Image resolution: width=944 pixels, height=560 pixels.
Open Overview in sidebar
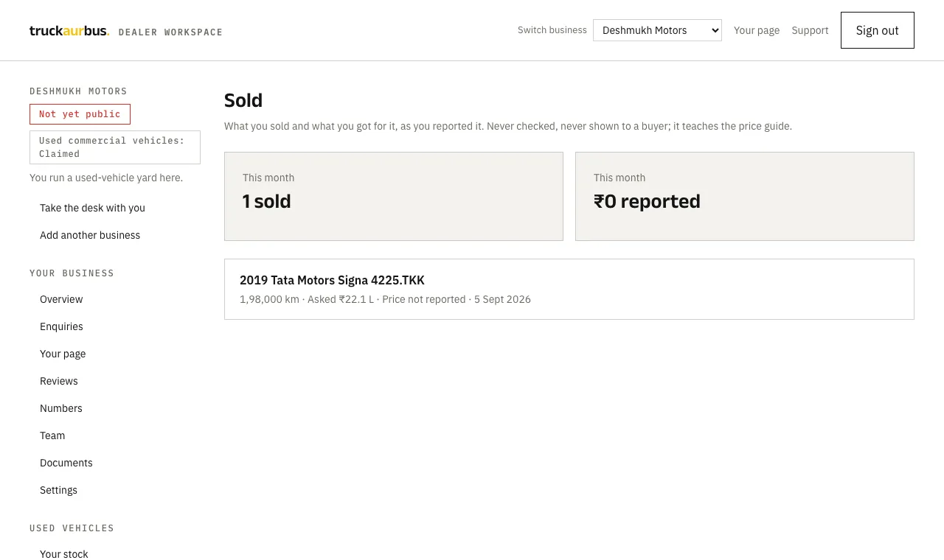pos(61,299)
